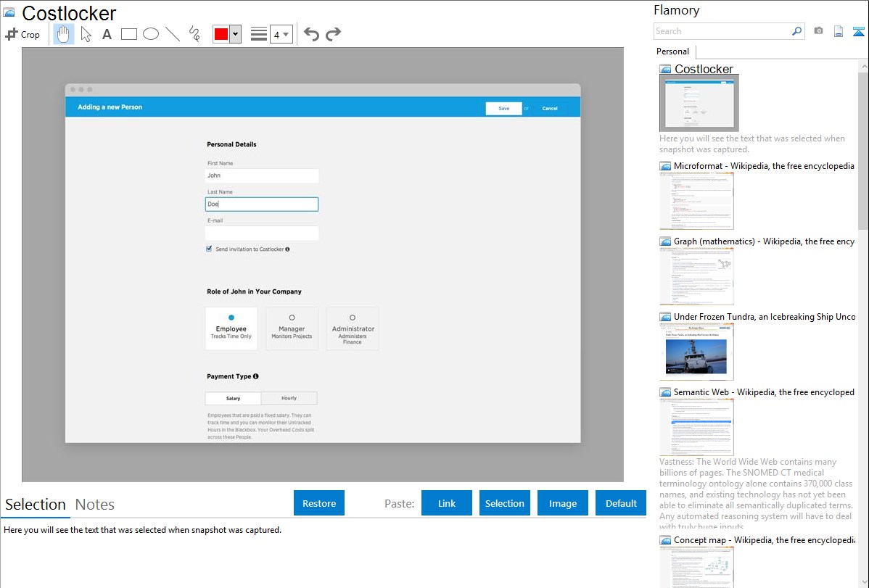Image resolution: width=869 pixels, height=588 pixels.
Task: Click the Image paste button
Action: 563,503
